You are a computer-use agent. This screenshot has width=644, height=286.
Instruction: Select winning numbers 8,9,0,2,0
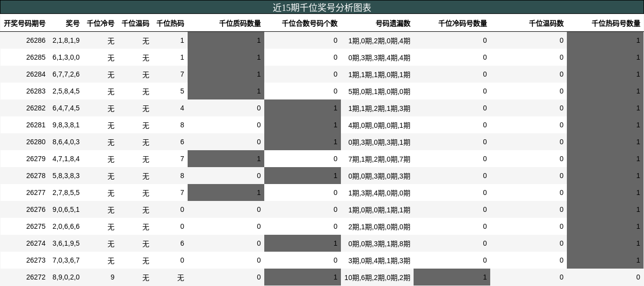66,277
